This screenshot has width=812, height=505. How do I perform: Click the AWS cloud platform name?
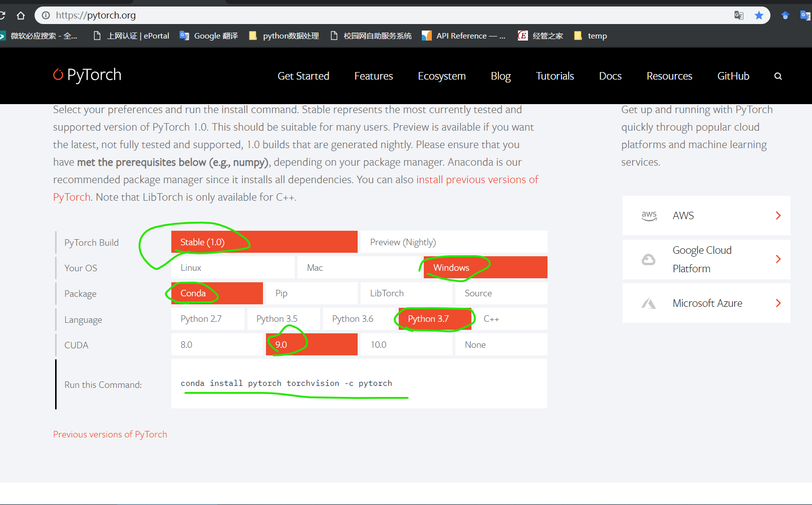[683, 216]
